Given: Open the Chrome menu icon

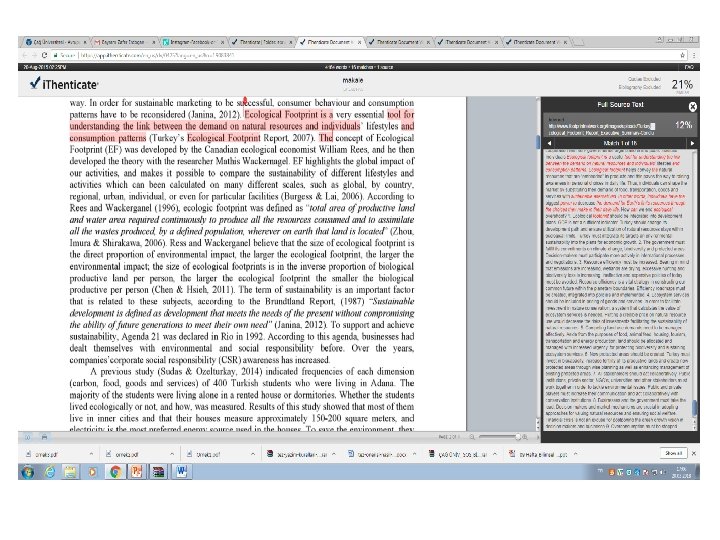Looking at the screenshot, I should coord(694,55).
